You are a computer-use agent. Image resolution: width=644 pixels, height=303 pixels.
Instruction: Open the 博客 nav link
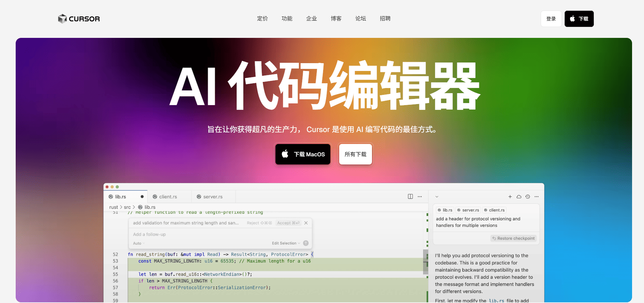(336, 18)
